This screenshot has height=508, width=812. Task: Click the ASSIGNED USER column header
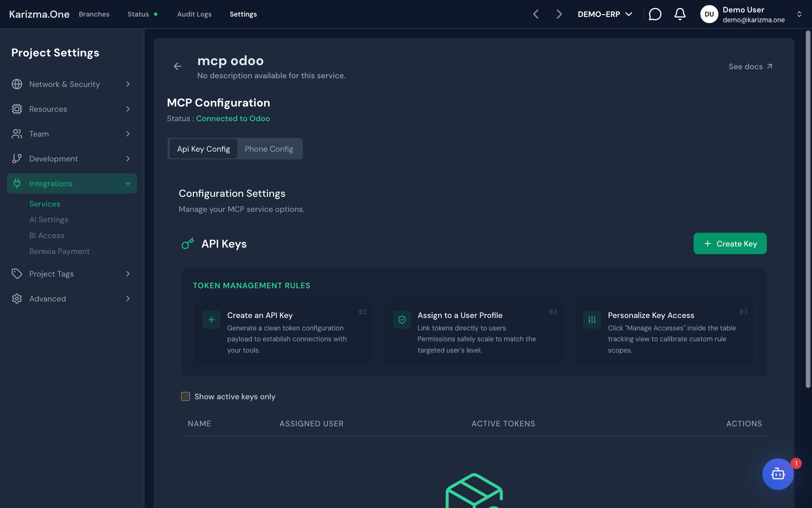(311, 424)
